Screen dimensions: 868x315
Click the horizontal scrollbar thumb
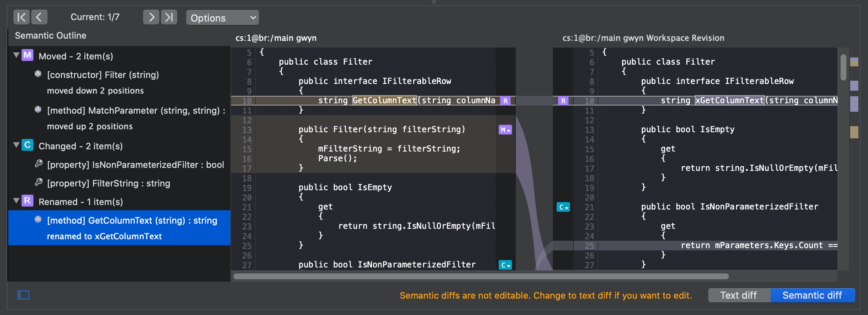481,276
